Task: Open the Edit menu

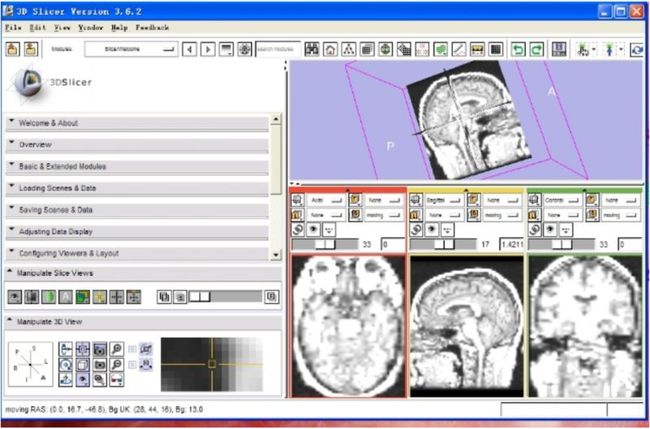Action: (38, 27)
